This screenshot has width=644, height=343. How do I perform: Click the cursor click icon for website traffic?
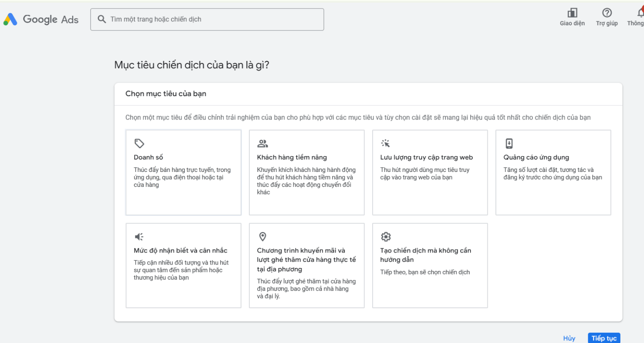click(x=385, y=143)
